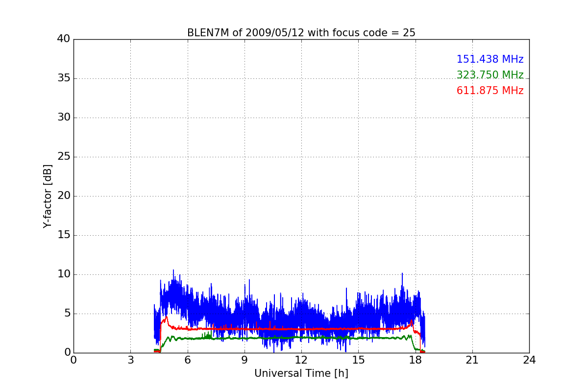Click the x-axis tick label 6
This screenshot has height=392, width=588.
pos(187,360)
